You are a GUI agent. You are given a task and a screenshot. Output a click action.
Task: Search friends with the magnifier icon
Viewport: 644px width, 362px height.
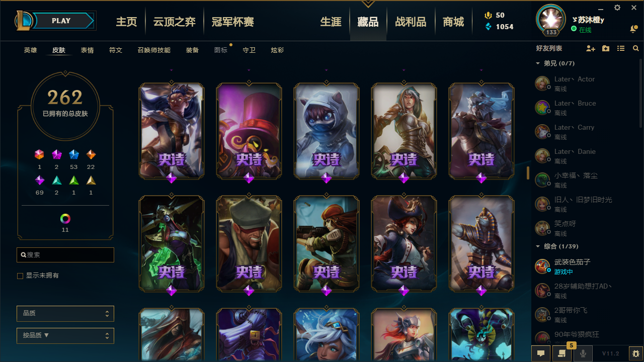[x=636, y=48]
